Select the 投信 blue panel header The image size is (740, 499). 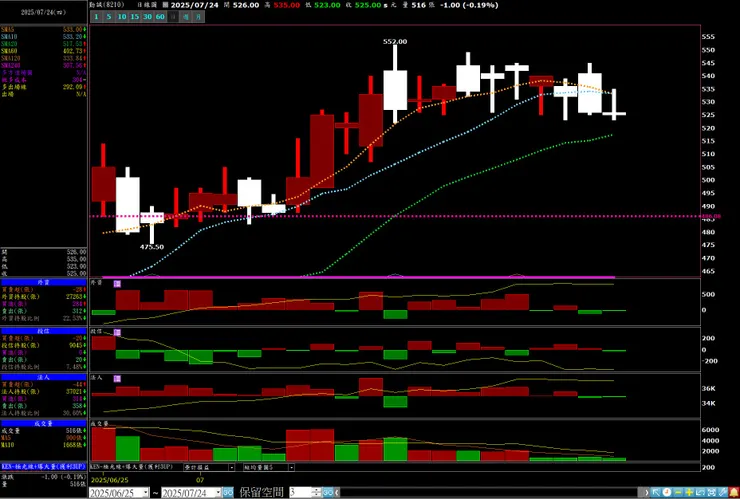[x=43, y=331]
